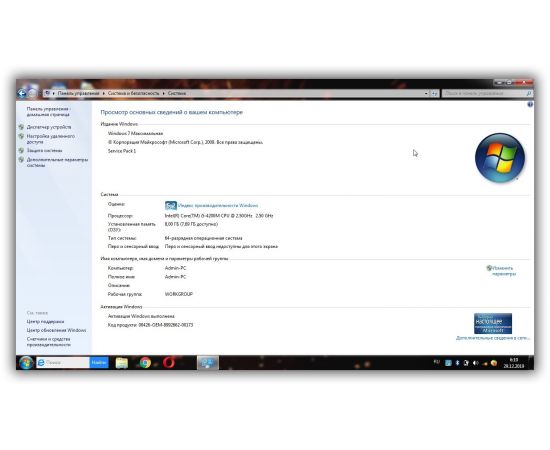Click the Admin-PC value beside Компьютер
This screenshot has height=450, width=550.
click(x=175, y=268)
